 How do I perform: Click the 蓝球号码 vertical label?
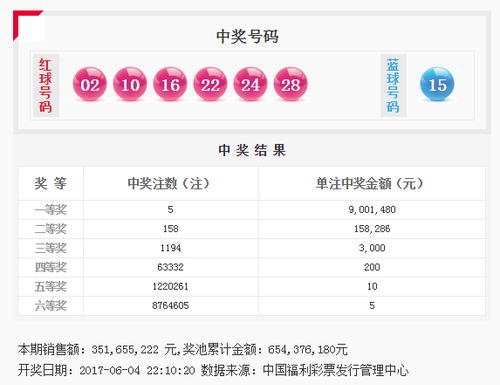click(393, 86)
